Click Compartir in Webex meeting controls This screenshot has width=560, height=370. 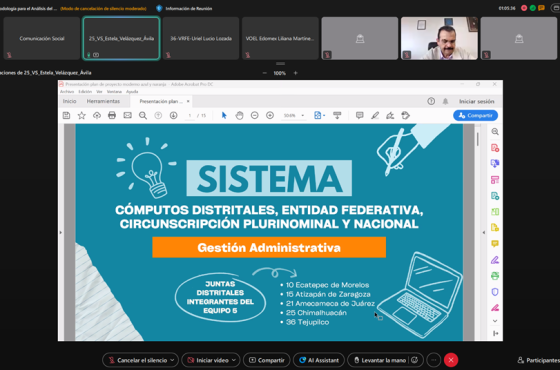(x=266, y=360)
